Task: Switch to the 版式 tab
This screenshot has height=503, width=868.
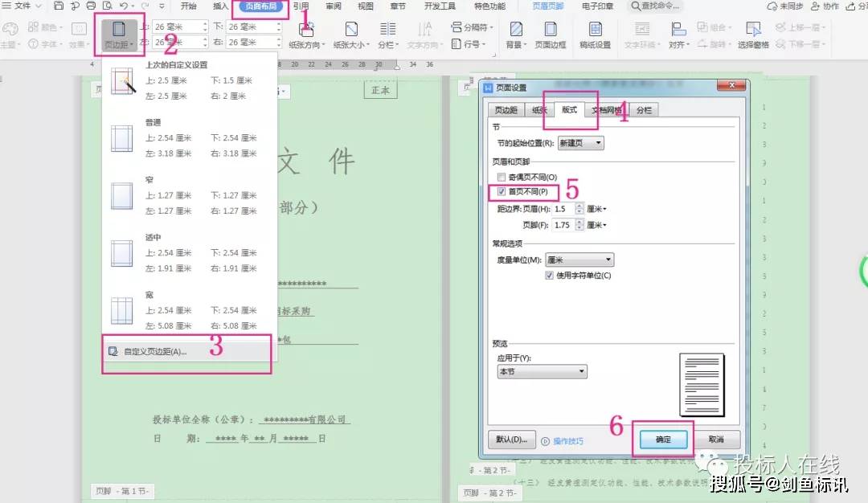Action: point(569,109)
